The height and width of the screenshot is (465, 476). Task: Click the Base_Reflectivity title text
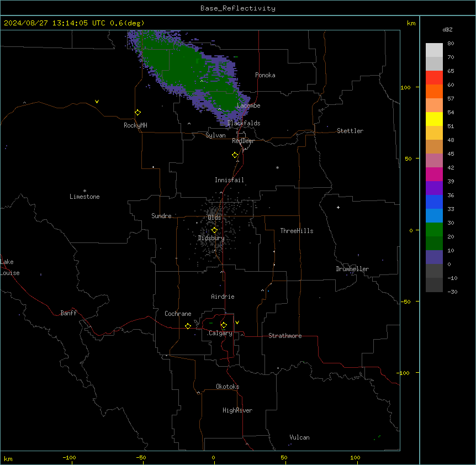pos(237,8)
